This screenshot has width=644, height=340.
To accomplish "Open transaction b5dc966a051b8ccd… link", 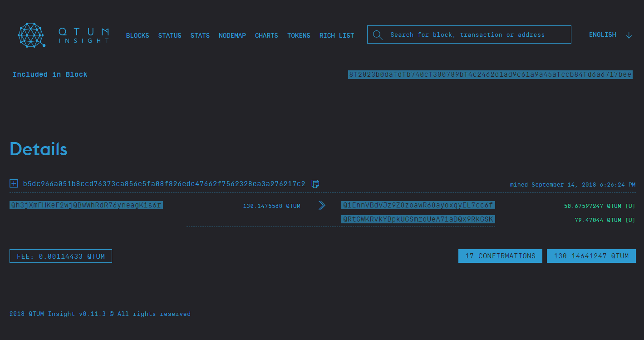I will tap(164, 184).
